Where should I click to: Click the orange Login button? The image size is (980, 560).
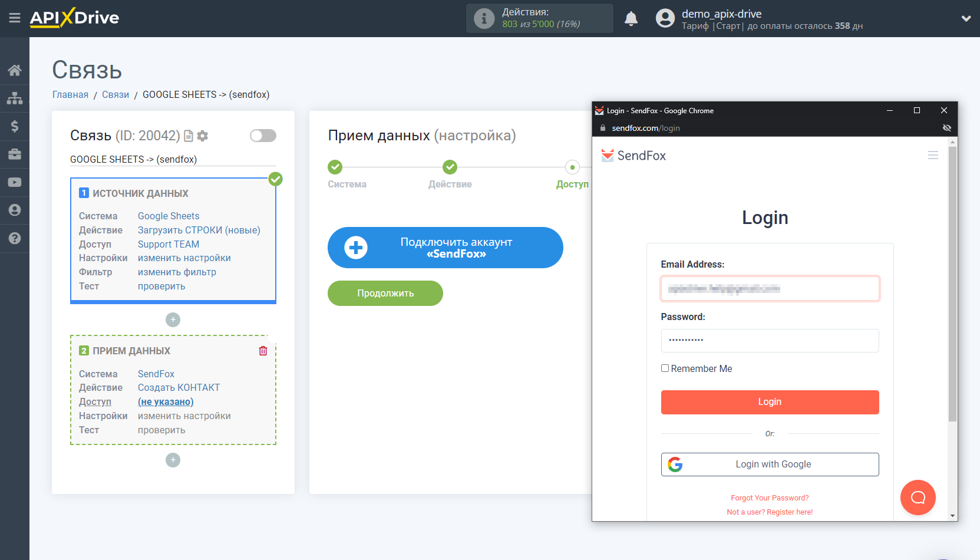pos(770,402)
